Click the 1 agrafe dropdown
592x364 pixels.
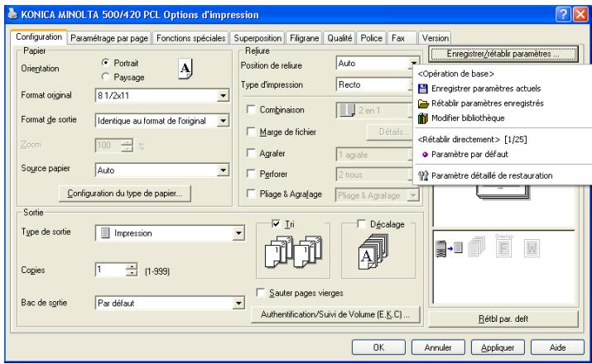(x=374, y=155)
